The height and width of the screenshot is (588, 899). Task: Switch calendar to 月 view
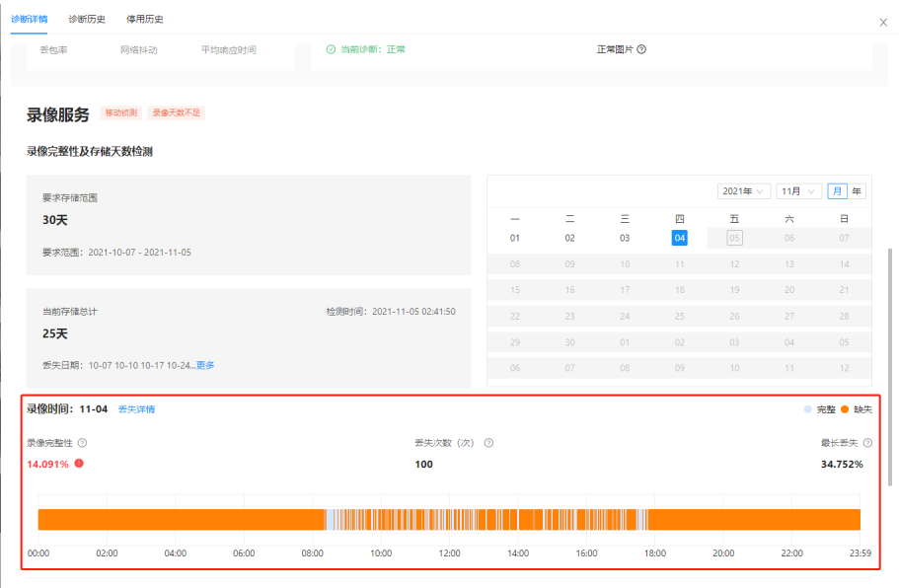(x=837, y=191)
